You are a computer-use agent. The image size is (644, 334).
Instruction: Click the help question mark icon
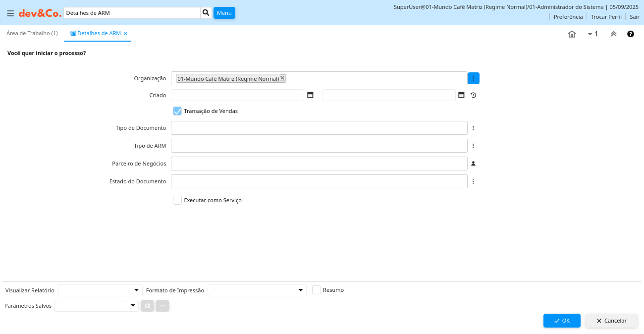click(x=631, y=34)
